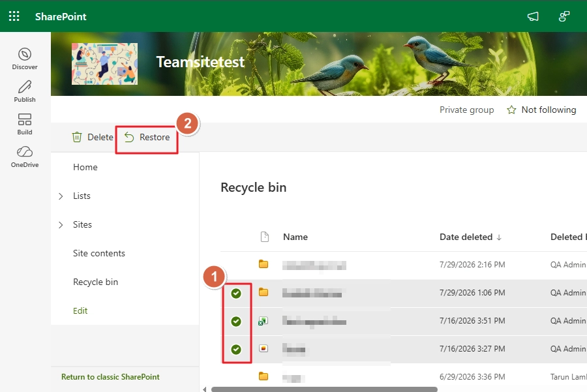Open Lists in site navigation

[x=82, y=196]
